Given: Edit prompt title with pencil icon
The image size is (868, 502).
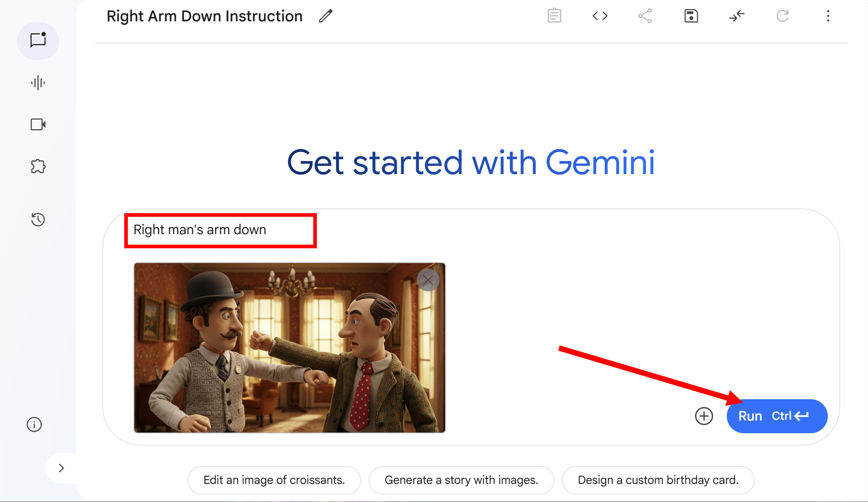Looking at the screenshot, I should click(326, 16).
